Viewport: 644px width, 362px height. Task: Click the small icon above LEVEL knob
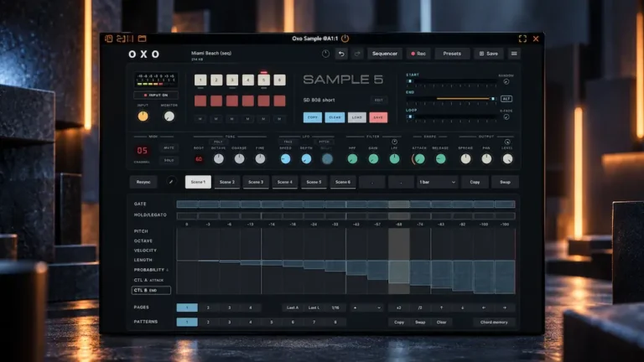click(x=507, y=142)
